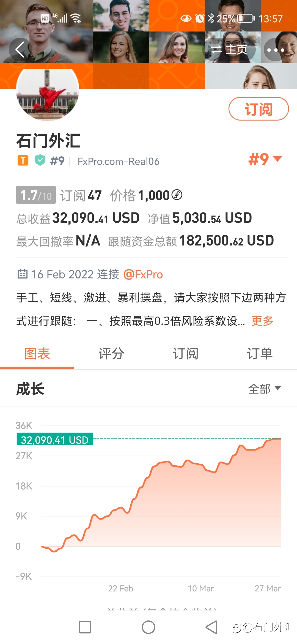Expand description with 更多 link
Image resolution: width=297 pixels, height=644 pixels.
pos(262,321)
